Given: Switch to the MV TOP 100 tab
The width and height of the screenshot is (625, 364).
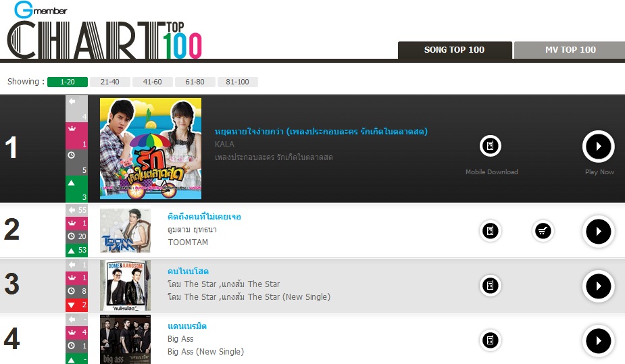Looking at the screenshot, I should tap(570, 50).
